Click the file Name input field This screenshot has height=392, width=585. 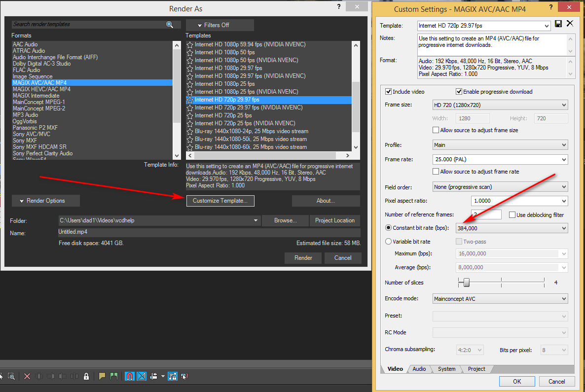209,232
